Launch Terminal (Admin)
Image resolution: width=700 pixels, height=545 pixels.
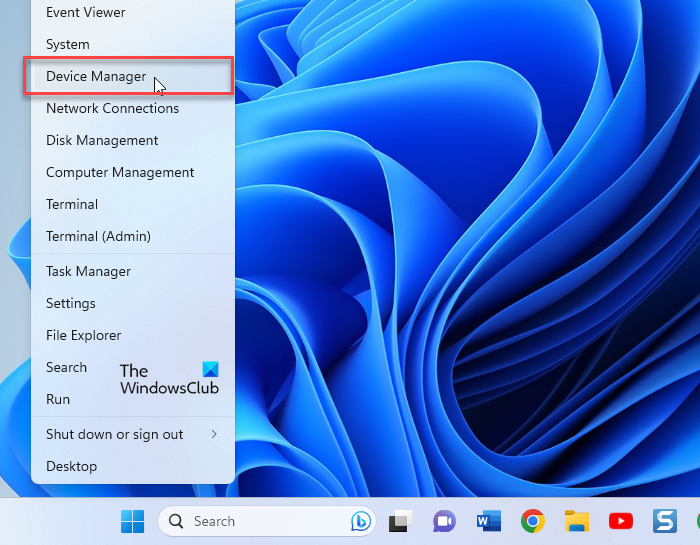(x=133, y=236)
